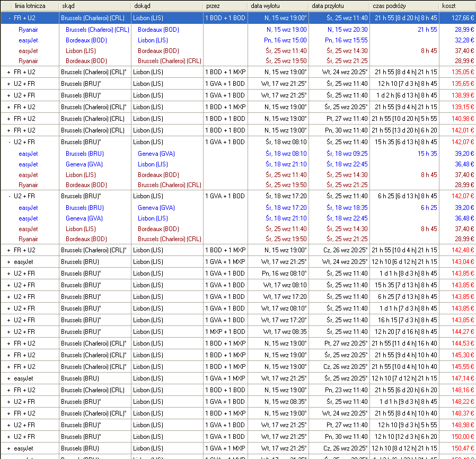Image resolution: width=476 pixels, height=459 pixels.
Task: Sort by the 'data przylotu' column header
Action: click(339, 6)
